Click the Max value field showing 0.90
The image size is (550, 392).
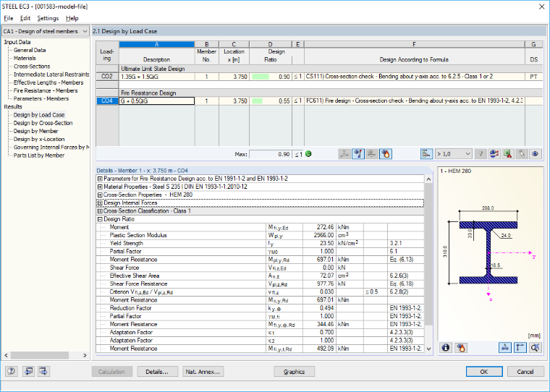click(x=270, y=154)
